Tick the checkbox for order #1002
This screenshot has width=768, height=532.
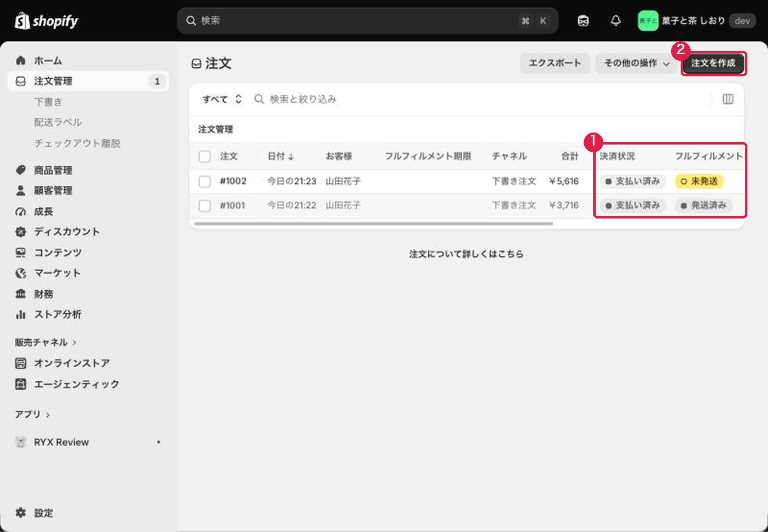[205, 181]
